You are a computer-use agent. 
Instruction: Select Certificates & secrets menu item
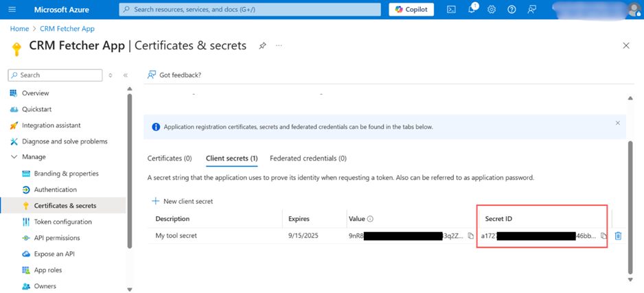tap(64, 206)
